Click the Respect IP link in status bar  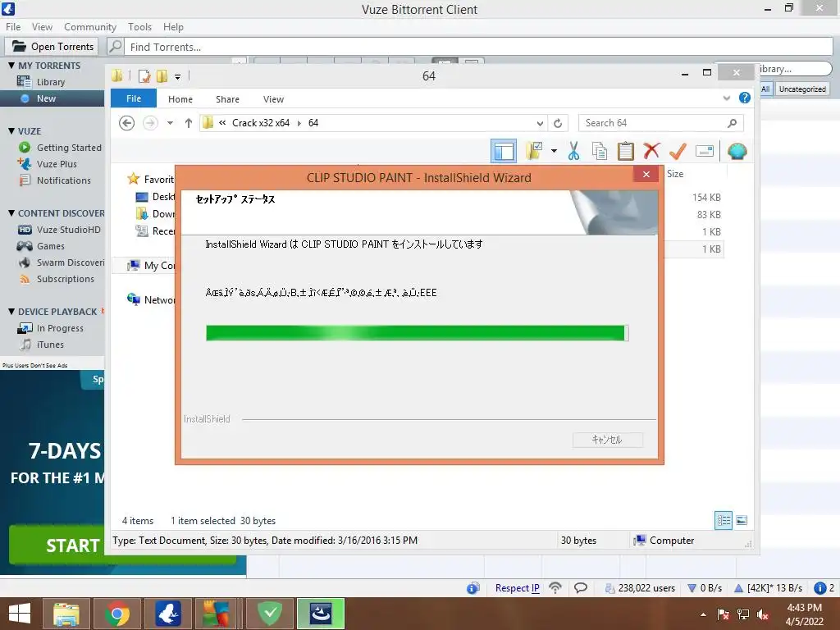pos(517,587)
